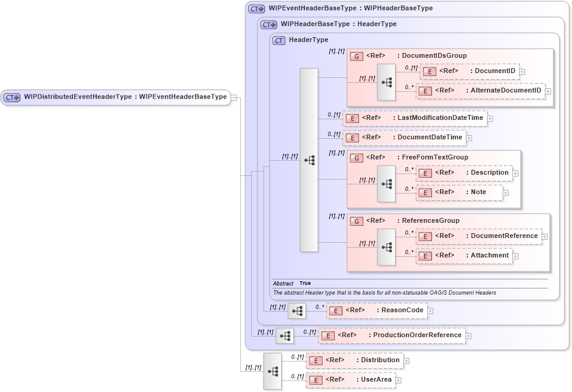Click the G group icon of DocumentIDsGroup
Image resolution: width=572 pixels, height=392 pixels.
pyautogui.click(x=357, y=55)
